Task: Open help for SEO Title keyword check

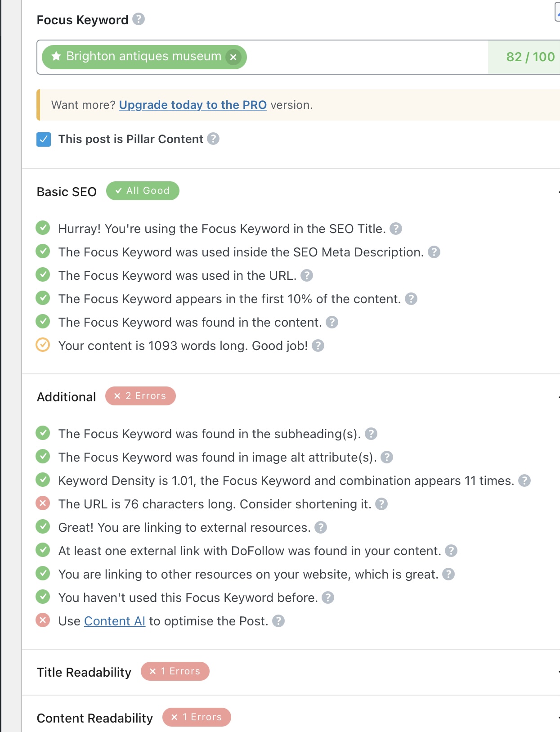Action: point(396,229)
